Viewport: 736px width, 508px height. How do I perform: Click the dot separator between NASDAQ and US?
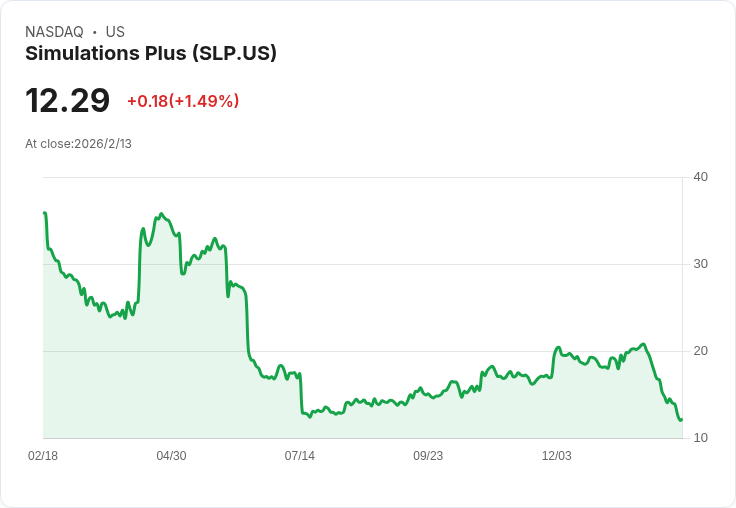[95, 32]
